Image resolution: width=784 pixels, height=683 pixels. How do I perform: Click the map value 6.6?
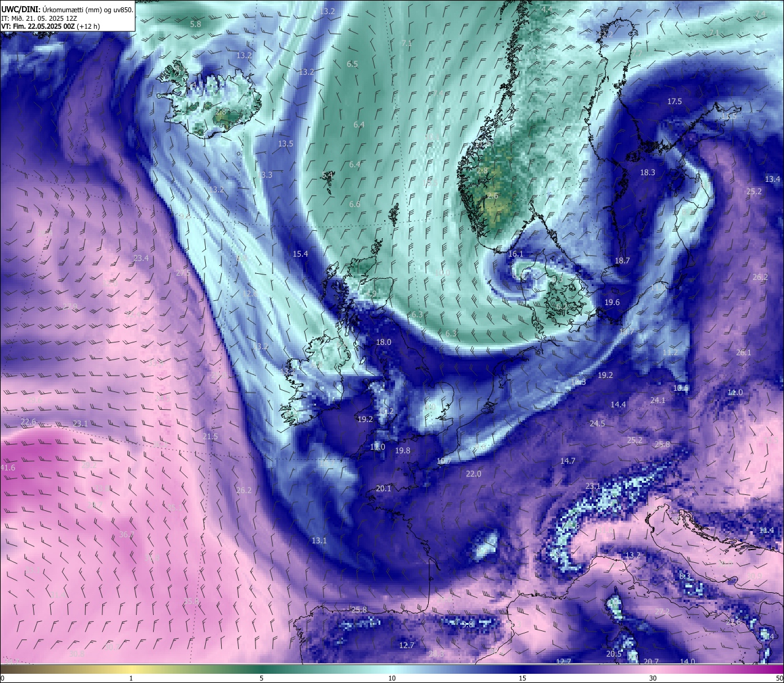355,204
